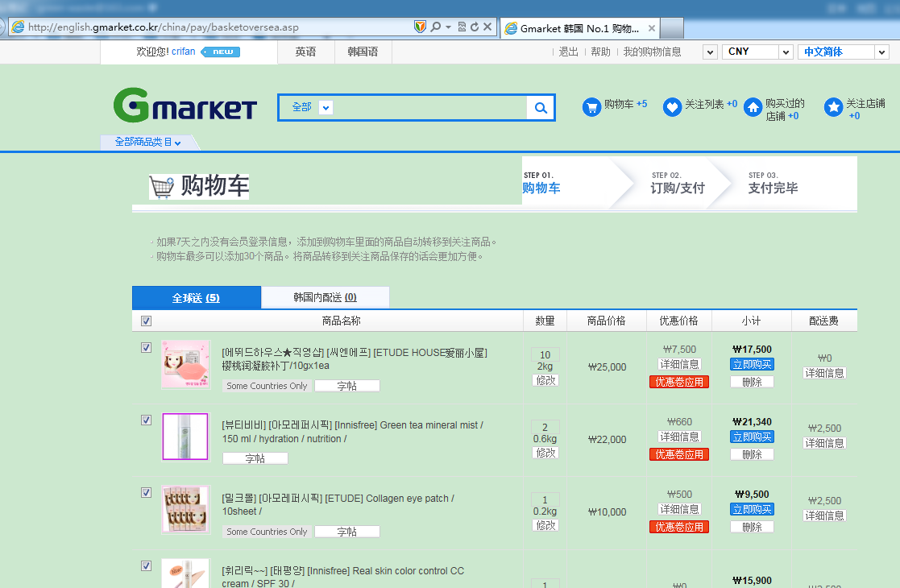Edit quantity field showing 10

click(545, 354)
